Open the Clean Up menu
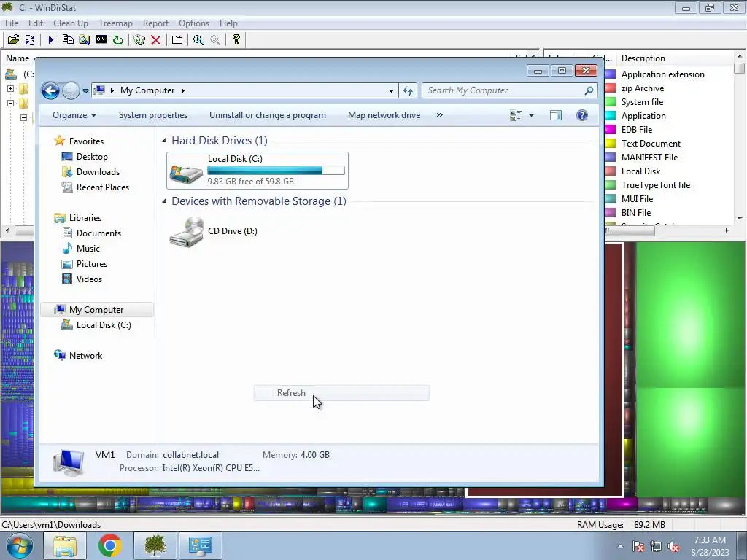 click(x=71, y=23)
